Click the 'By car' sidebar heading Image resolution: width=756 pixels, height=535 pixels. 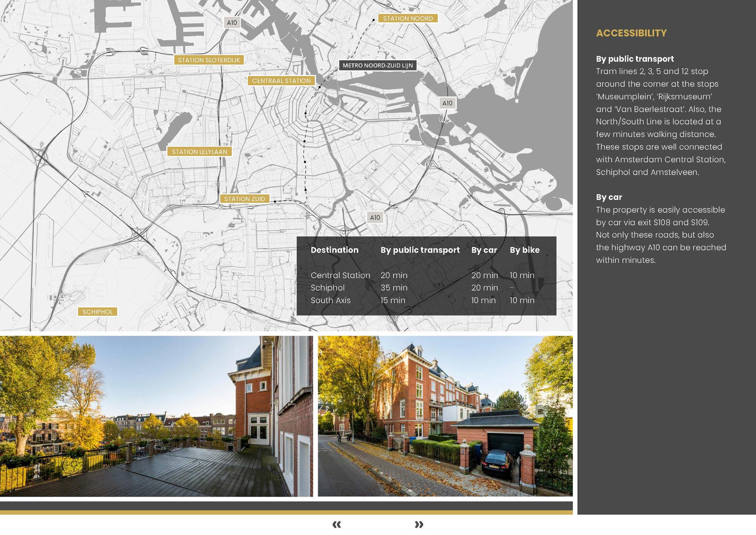click(x=609, y=197)
